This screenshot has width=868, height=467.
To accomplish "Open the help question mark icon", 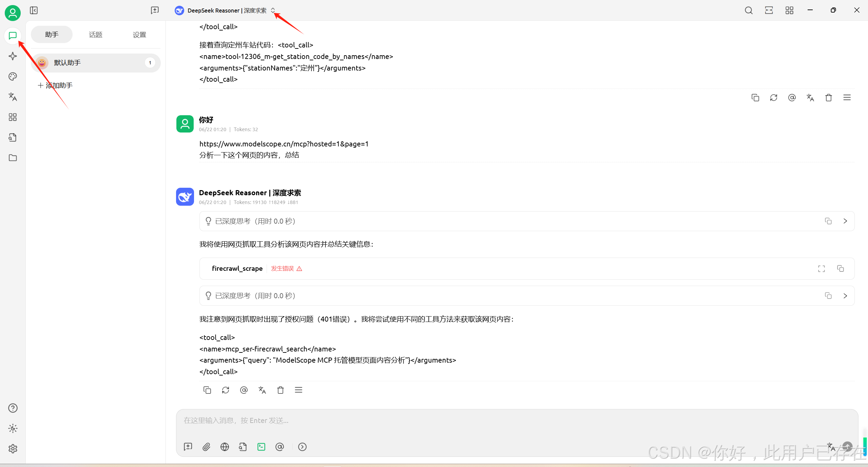I will 13,408.
